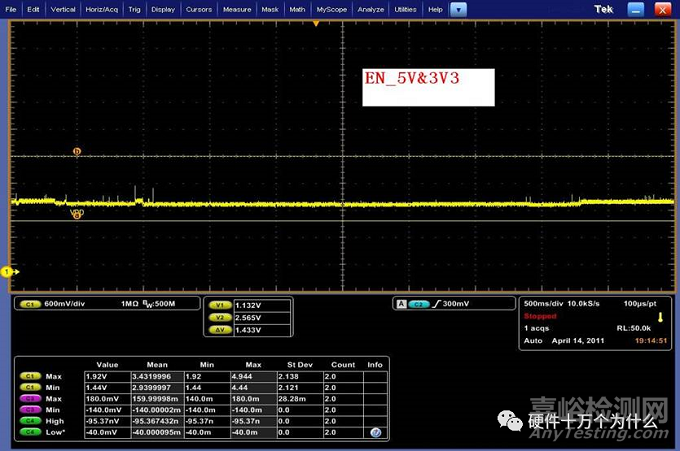This screenshot has height=451, width=680.
Task: Select the orange trigger position marker at top
Action: pos(317,22)
